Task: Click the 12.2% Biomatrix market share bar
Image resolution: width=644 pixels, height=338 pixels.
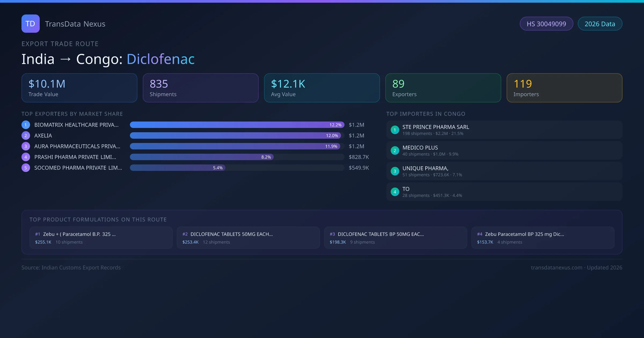Action: (x=237, y=125)
